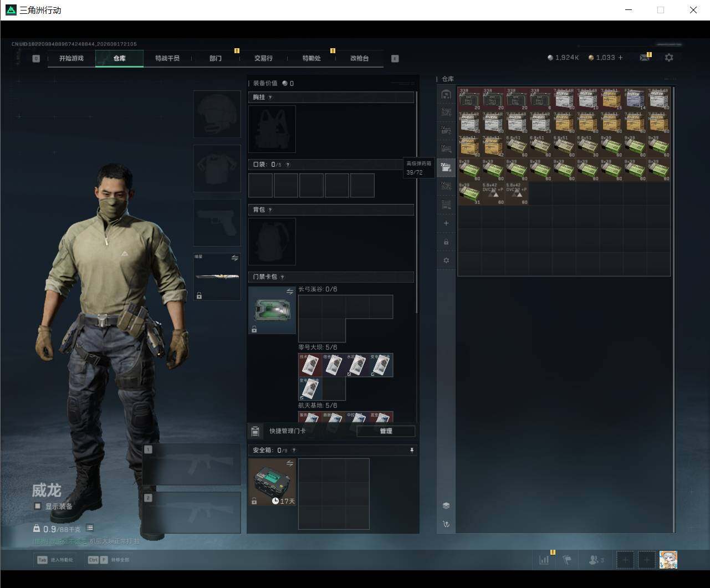
Task: Click the first empty pocket slot
Action: click(x=260, y=185)
